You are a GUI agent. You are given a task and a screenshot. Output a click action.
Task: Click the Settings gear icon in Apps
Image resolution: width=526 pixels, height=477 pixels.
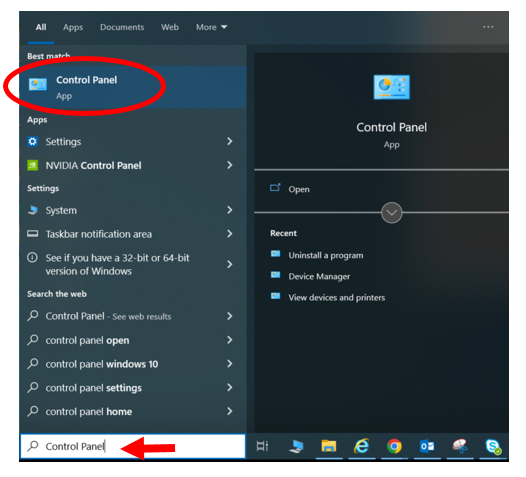pos(33,142)
